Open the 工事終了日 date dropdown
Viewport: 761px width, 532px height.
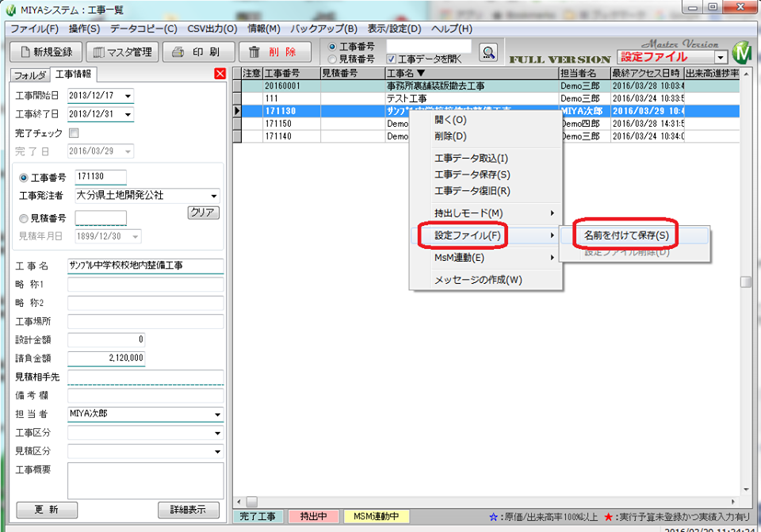(128, 114)
